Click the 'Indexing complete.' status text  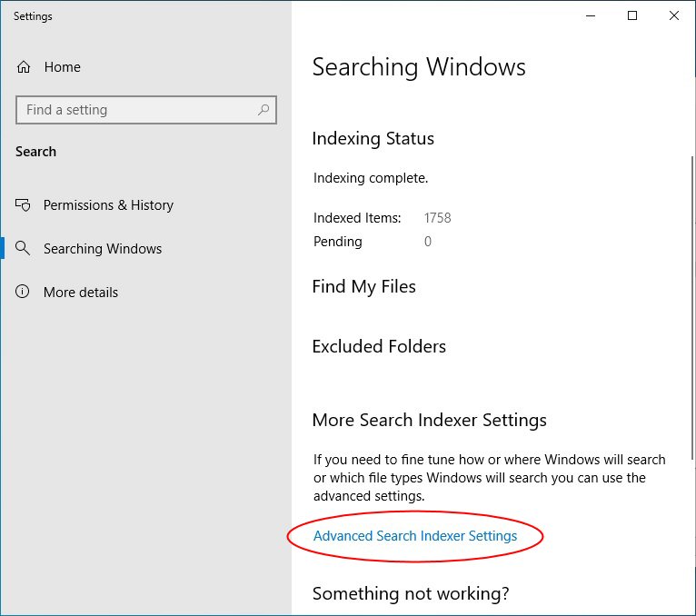(x=371, y=178)
